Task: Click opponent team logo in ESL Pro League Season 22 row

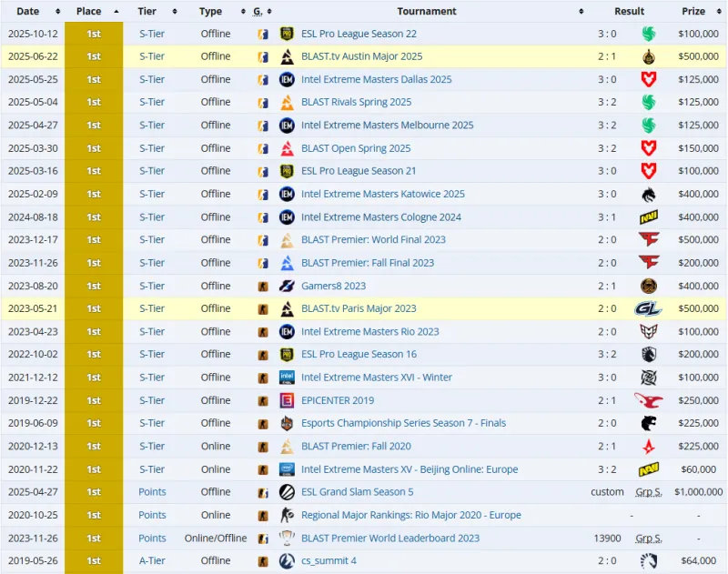Action: pos(649,34)
